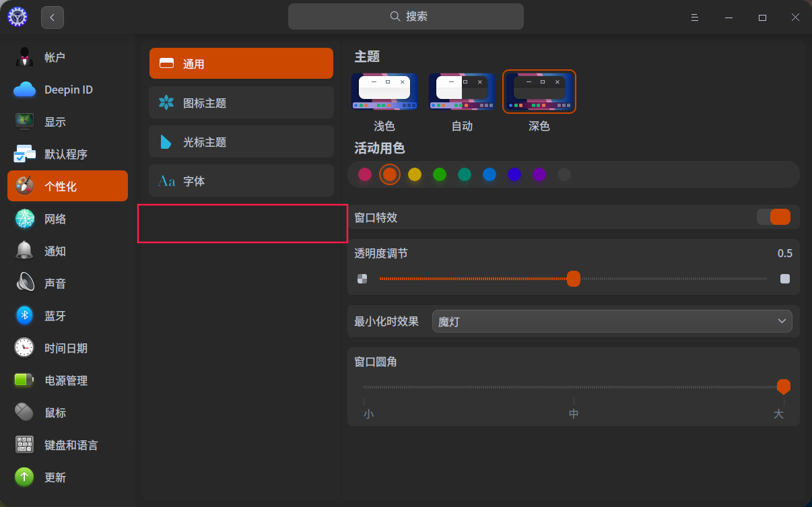This screenshot has width=812, height=507.
Task: Switch to the 图标主题 tab
Action: [241, 103]
